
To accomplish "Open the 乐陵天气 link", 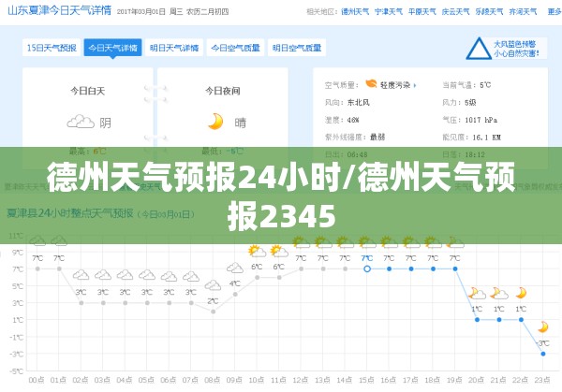I will click(x=489, y=12).
